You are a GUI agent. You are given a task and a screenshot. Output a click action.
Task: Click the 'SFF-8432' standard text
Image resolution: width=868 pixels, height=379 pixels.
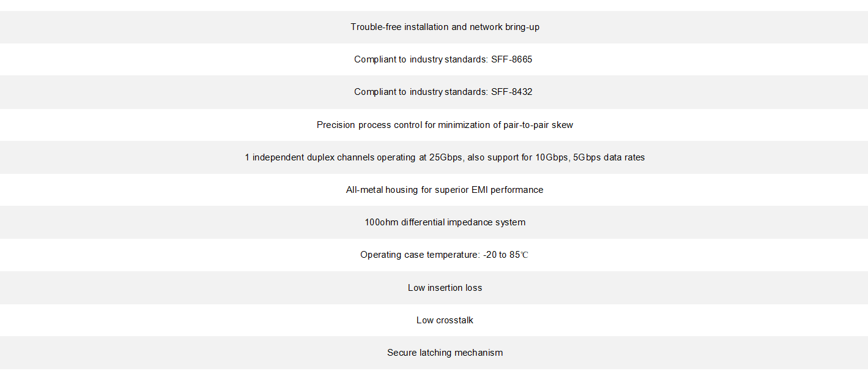[x=511, y=92]
